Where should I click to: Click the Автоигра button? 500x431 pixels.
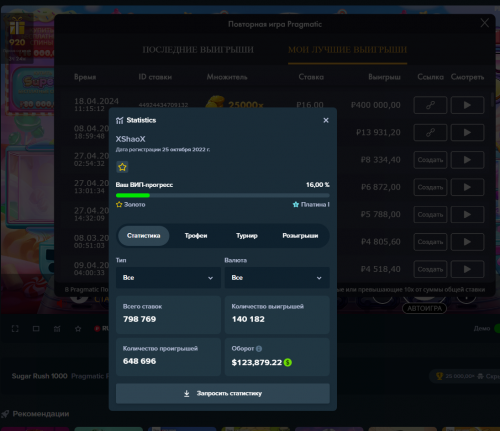point(424,308)
